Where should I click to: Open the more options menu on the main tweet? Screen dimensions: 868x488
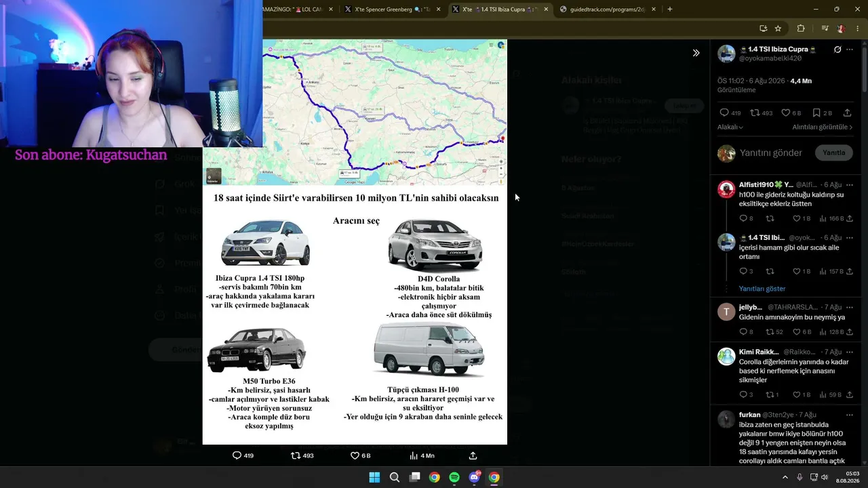[850, 49]
